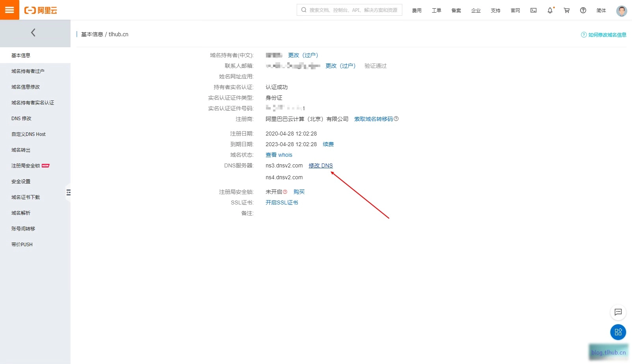Open the 支持 top menu
The image size is (632, 364).
pyautogui.click(x=496, y=11)
